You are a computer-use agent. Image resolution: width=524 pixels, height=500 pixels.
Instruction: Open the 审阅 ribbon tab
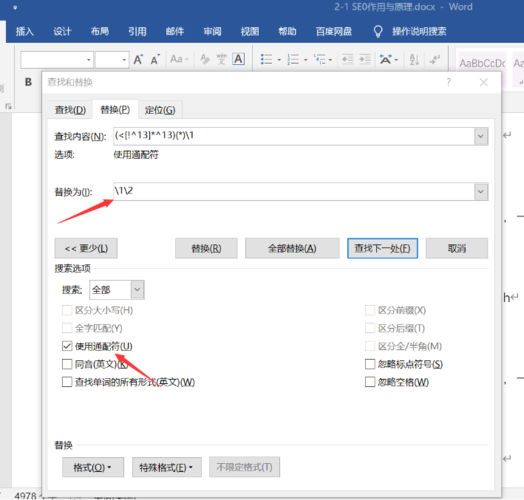212,31
